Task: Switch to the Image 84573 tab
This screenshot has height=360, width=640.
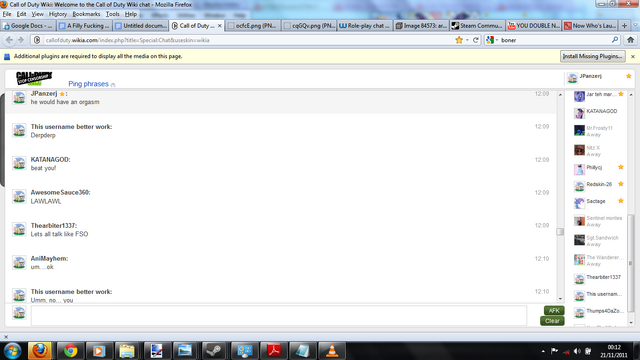Action: coord(421,26)
